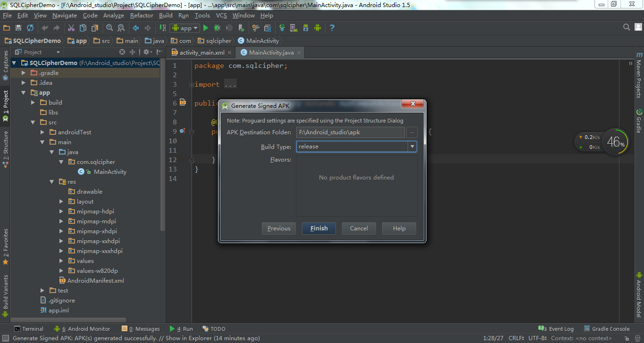The image size is (644, 343).
Task: Expand the .gradle folder node
Action: pyautogui.click(x=24, y=73)
